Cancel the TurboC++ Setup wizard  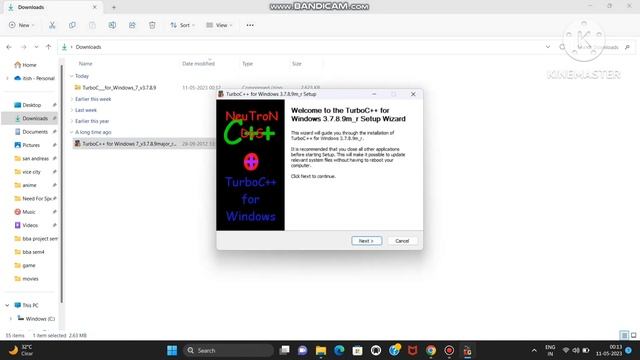coord(402,241)
